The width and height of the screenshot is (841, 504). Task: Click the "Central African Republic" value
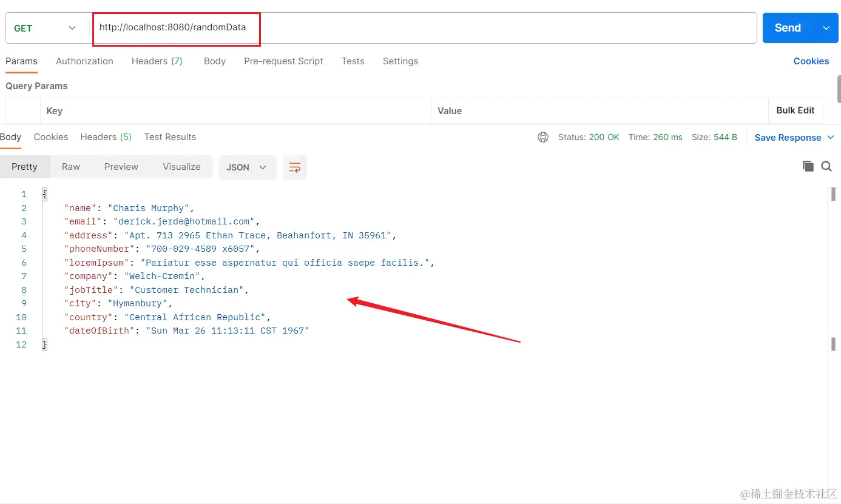tap(195, 317)
